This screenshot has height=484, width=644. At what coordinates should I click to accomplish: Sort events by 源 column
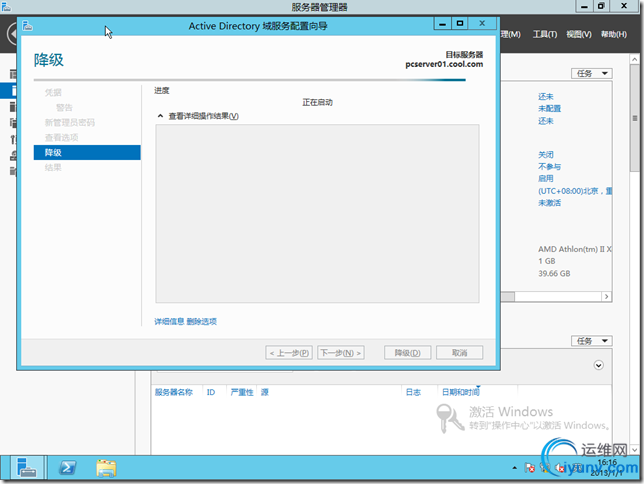pos(264,392)
